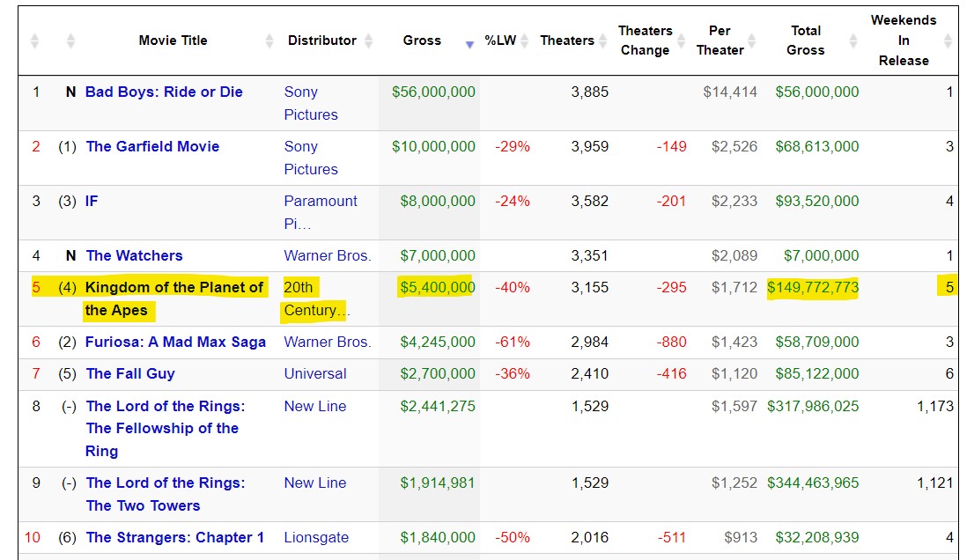This screenshot has height=560, width=967.
Task: Open The Strangers: Chapter 1 link
Action: click(174, 537)
